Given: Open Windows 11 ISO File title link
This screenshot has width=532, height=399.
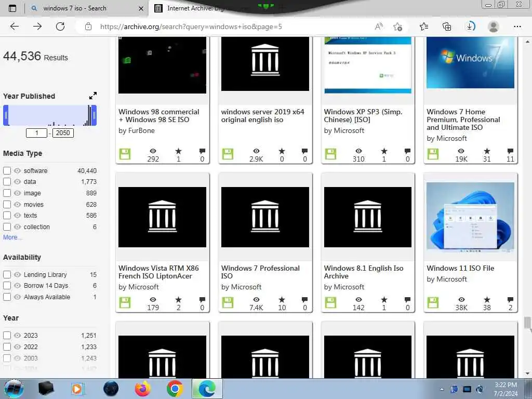Looking at the screenshot, I should [460, 268].
